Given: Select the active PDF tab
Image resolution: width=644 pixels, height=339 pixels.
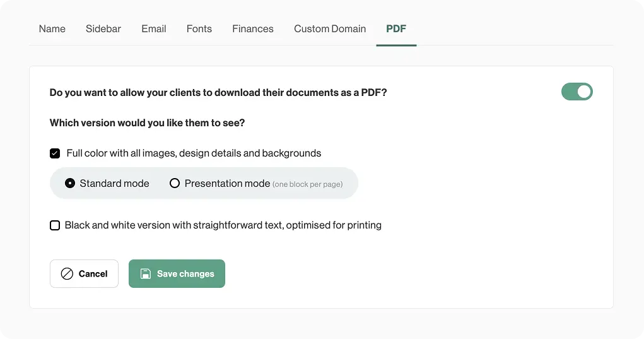Looking at the screenshot, I should pyautogui.click(x=396, y=29).
